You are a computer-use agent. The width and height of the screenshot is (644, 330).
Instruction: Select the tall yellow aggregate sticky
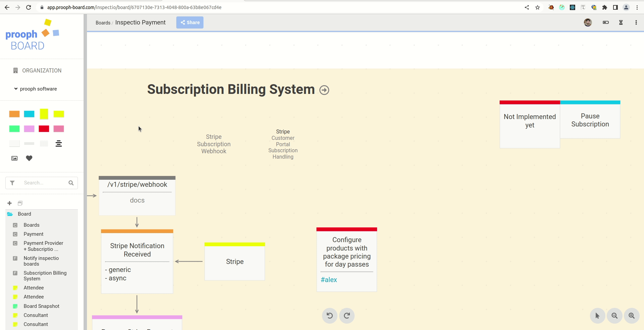(x=44, y=114)
